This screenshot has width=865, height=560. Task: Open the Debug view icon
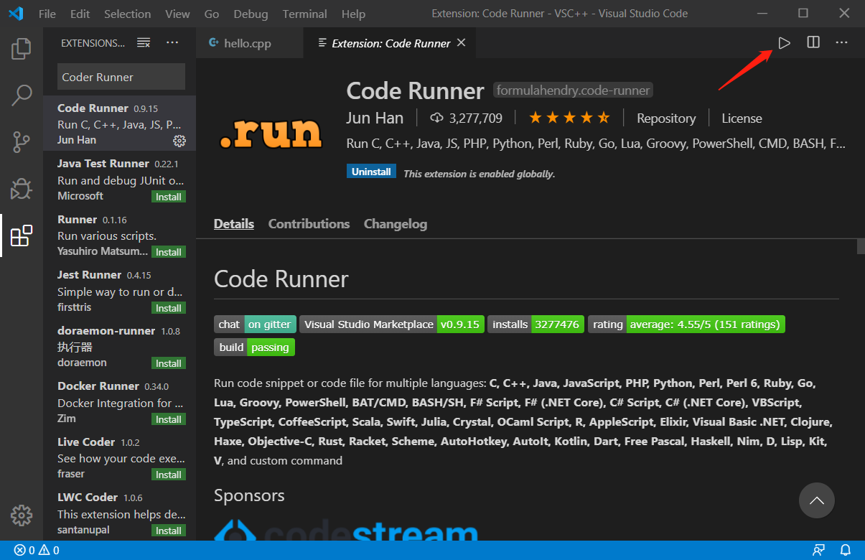tap(21, 189)
